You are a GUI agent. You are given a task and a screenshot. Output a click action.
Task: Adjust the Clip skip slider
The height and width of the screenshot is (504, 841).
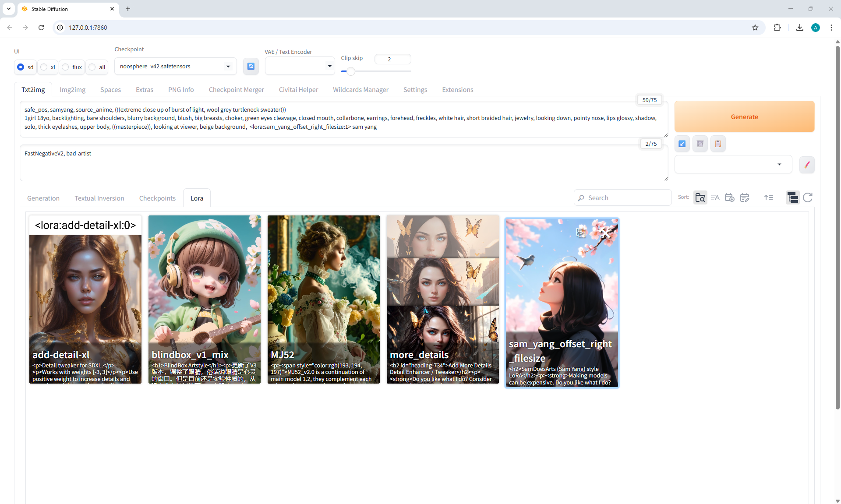350,71
